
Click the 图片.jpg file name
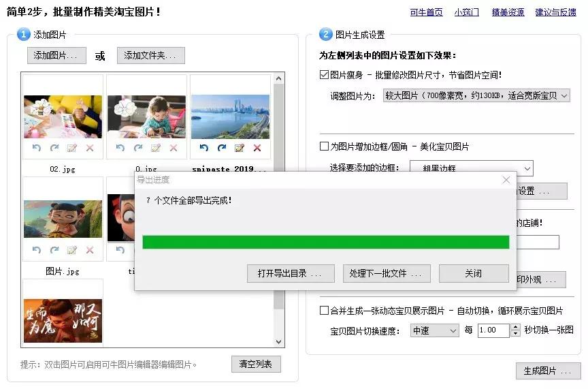(63, 271)
